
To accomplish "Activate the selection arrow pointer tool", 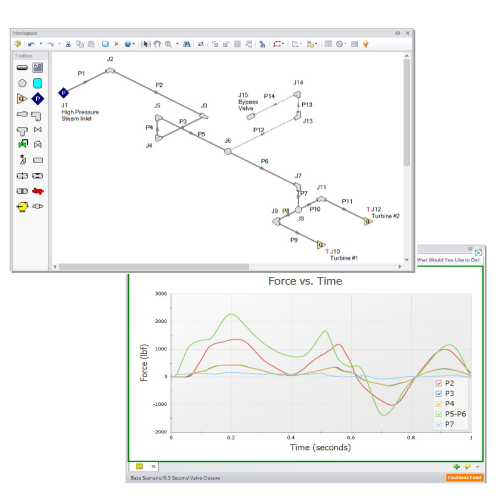I will pyautogui.click(x=145, y=44).
